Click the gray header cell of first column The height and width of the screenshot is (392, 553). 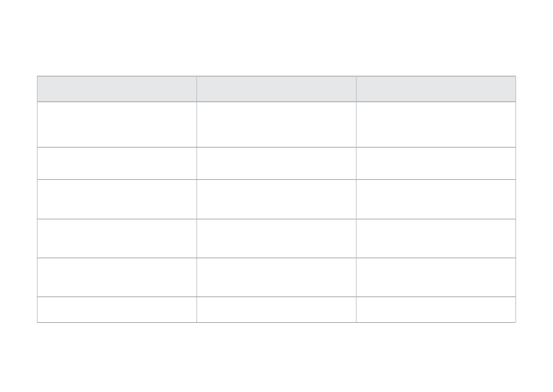117,89
